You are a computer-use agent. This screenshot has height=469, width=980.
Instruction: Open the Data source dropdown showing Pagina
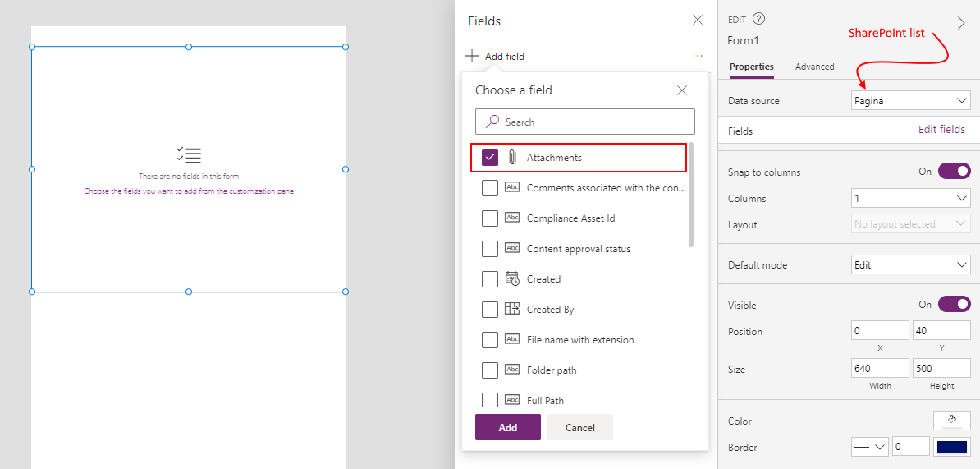pyautogui.click(x=910, y=100)
